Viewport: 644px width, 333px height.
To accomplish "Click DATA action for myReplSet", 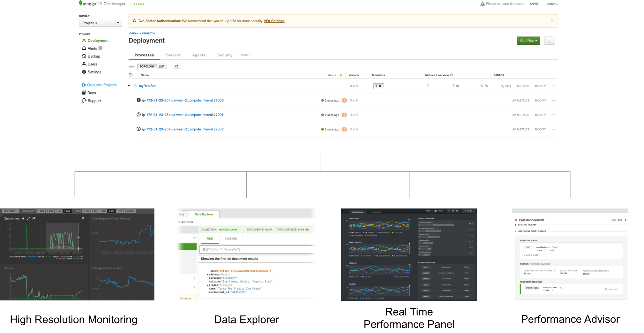I will pyautogui.click(x=506, y=86).
